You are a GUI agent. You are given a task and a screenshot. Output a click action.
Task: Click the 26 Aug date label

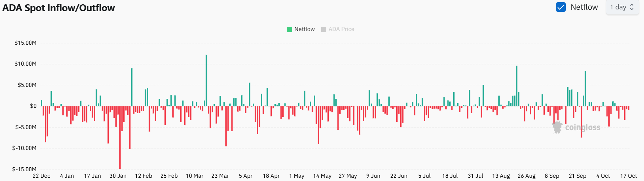tap(526, 176)
